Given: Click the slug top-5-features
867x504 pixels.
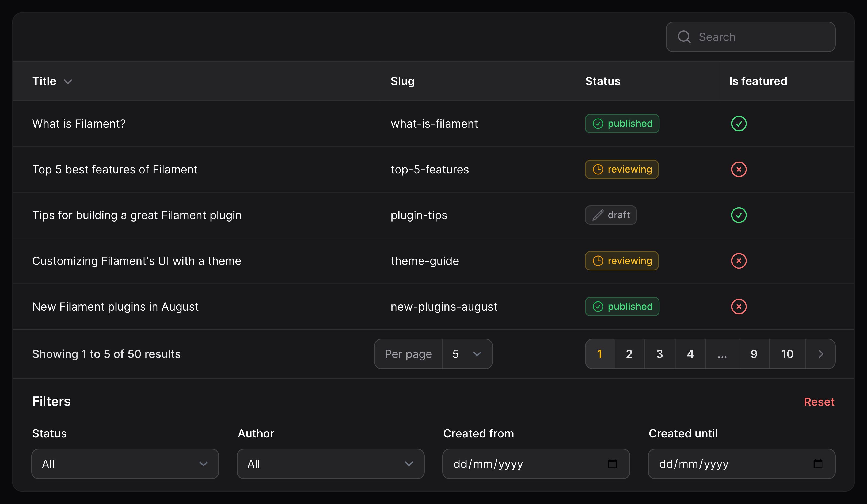Looking at the screenshot, I should (x=430, y=169).
